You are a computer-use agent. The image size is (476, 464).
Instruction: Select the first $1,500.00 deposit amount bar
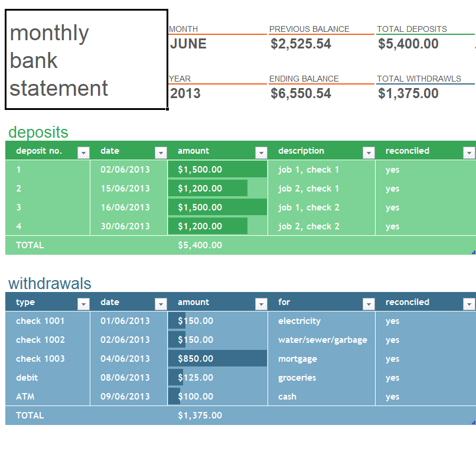[x=217, y=170]
